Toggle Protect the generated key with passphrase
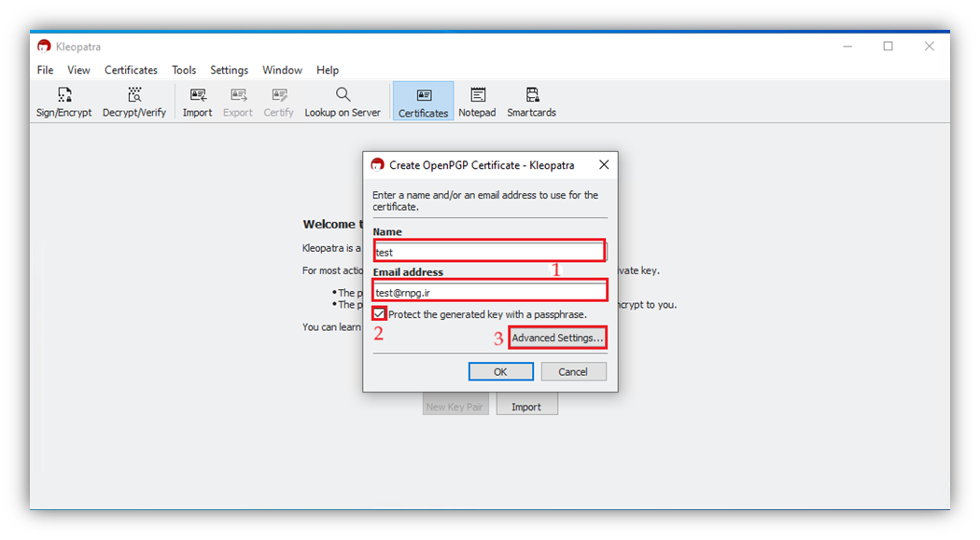 (x=379, y=313)
